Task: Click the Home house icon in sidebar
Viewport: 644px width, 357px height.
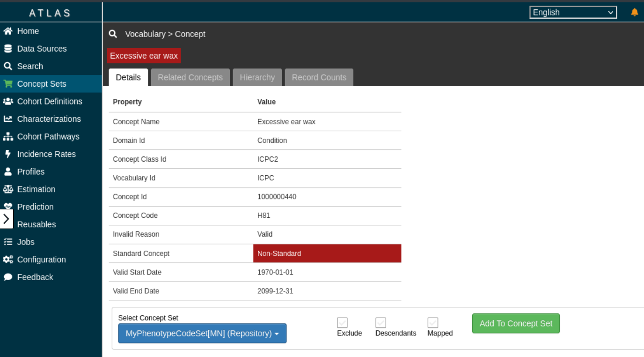Action: coord(7,31)
